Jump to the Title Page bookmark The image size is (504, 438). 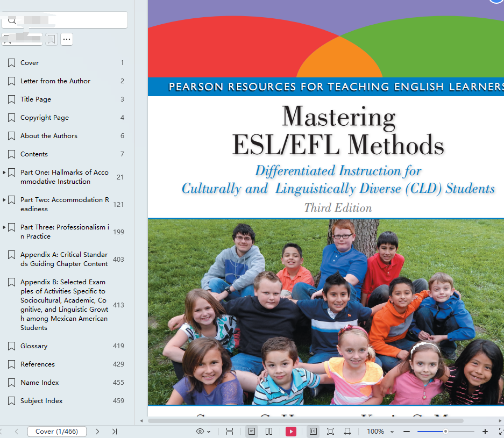(36, 99)
